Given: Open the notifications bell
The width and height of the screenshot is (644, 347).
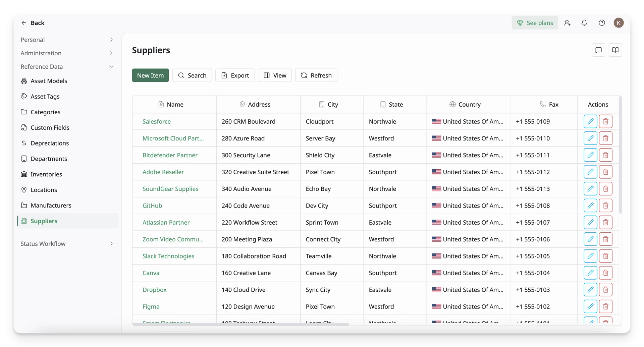Looking at the screenshot, I should 584,23.
